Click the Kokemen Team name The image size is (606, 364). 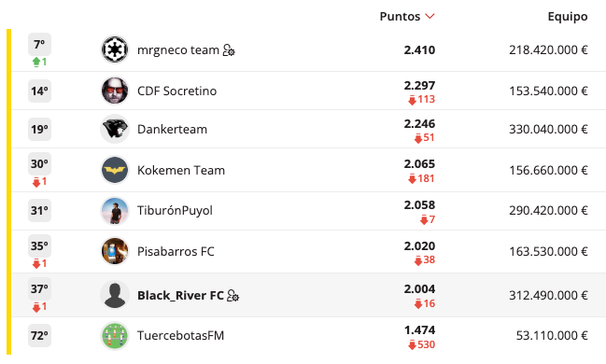[x=181, y=171]
